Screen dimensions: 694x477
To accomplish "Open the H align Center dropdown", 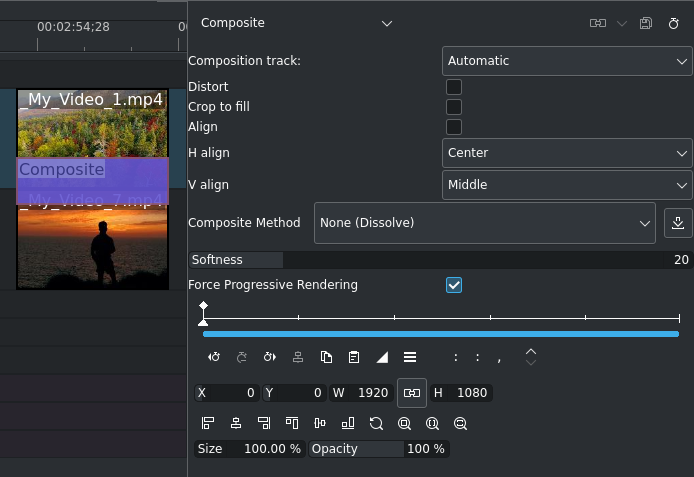I will tap(567, 153).
